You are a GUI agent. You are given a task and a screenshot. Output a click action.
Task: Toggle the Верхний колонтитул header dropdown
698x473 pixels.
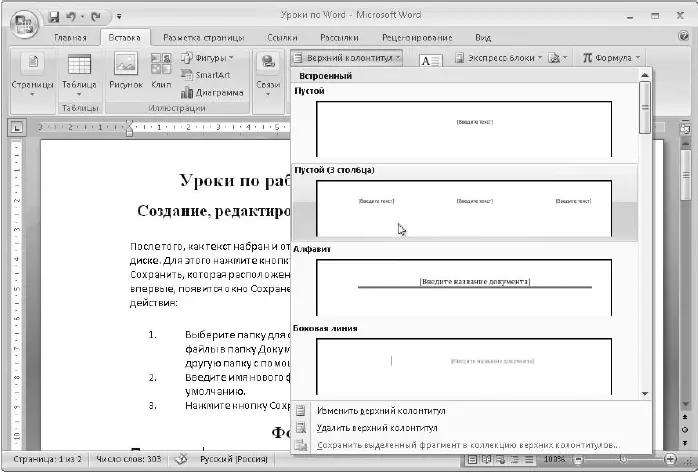tap(347, 58)
